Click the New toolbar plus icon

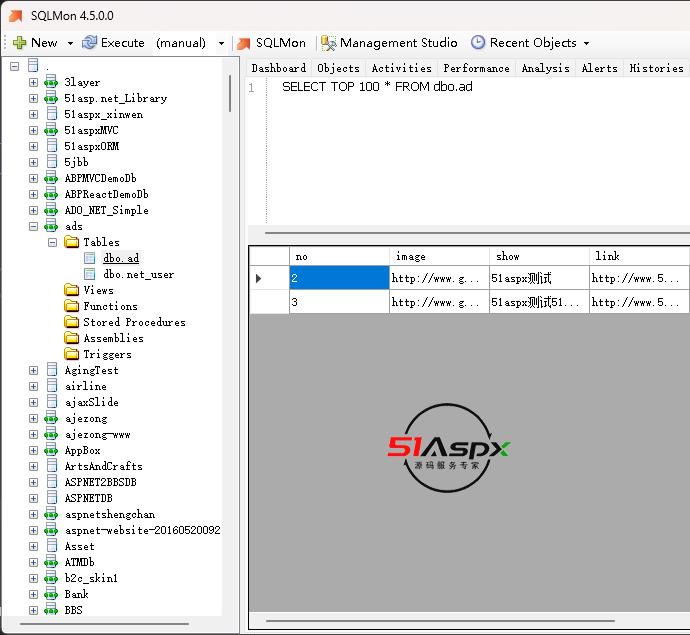pos(19,43)
